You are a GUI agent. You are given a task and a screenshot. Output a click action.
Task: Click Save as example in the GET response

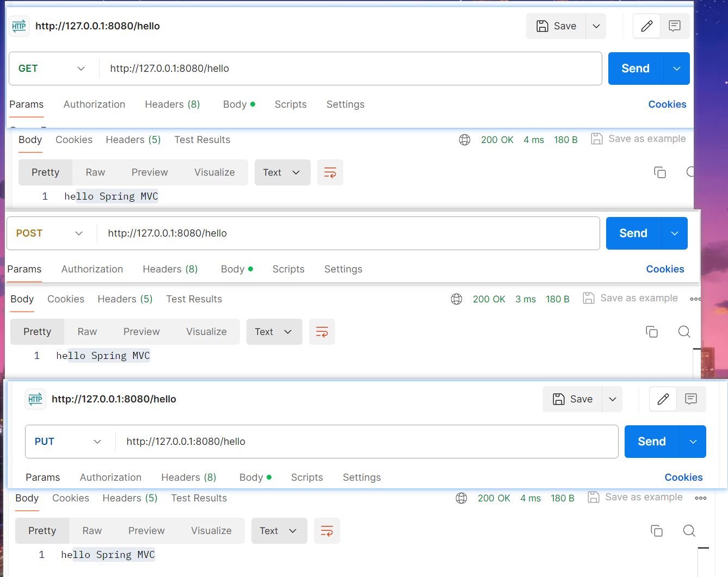pyautogui.click(x=639, y=139)
